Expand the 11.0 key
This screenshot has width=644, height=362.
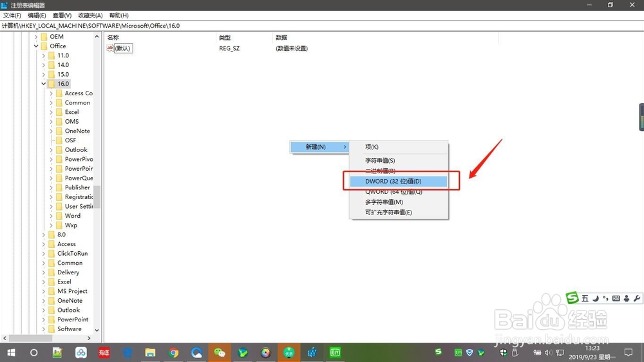click(x=44, y=55)
